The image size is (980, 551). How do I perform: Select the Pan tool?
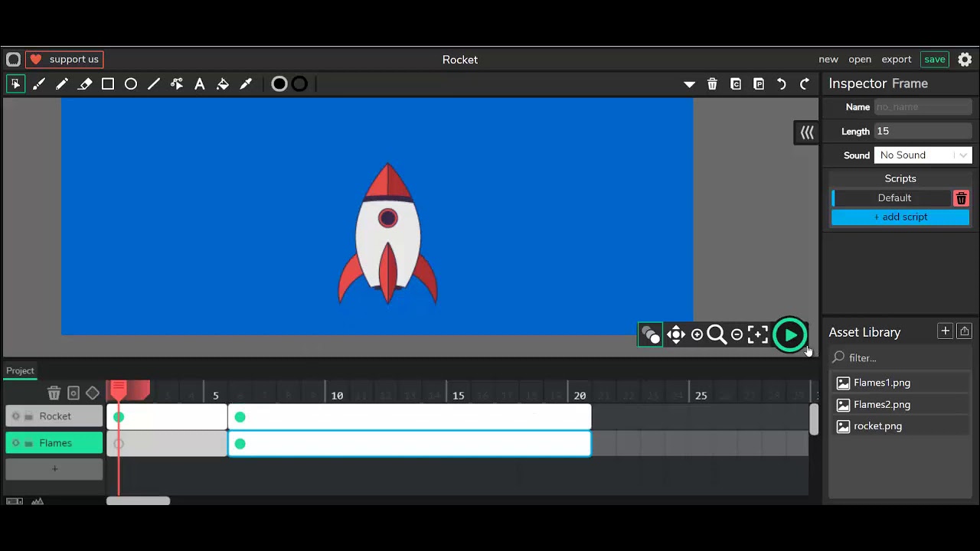click(x=675, y=335)
